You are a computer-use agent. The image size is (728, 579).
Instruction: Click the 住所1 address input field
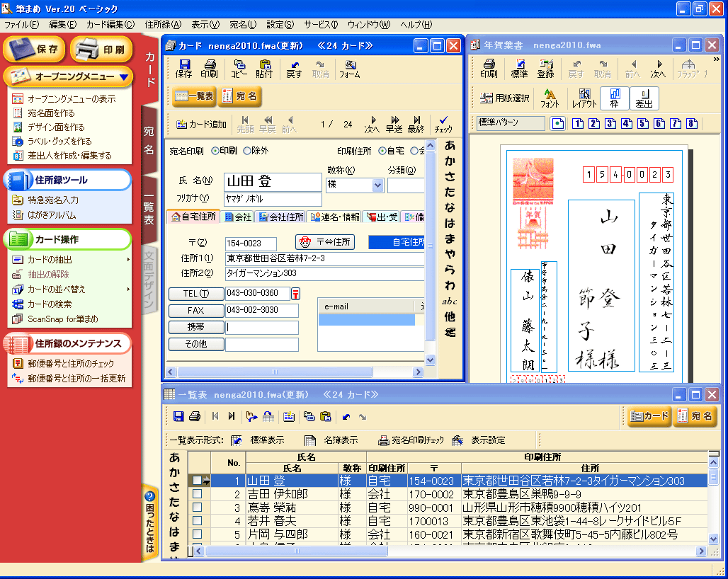point(324,258)
